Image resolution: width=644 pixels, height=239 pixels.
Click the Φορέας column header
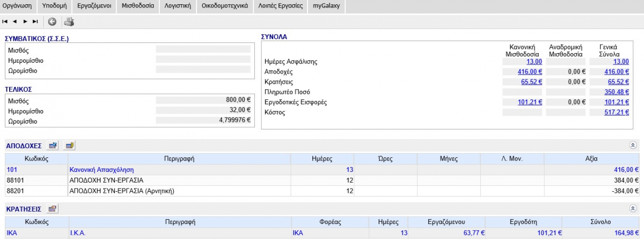tap(330, 222)
